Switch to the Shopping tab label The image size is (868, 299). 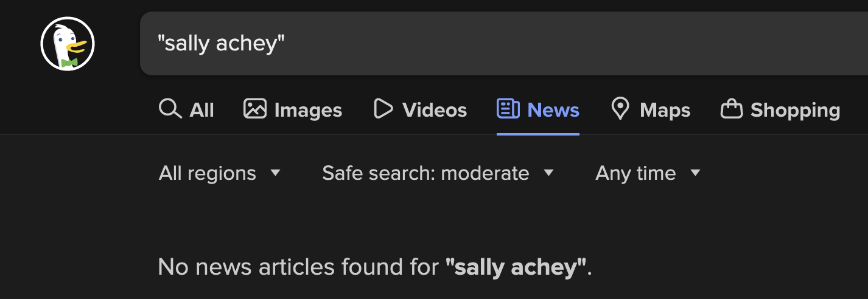click(x=795, y=110)
